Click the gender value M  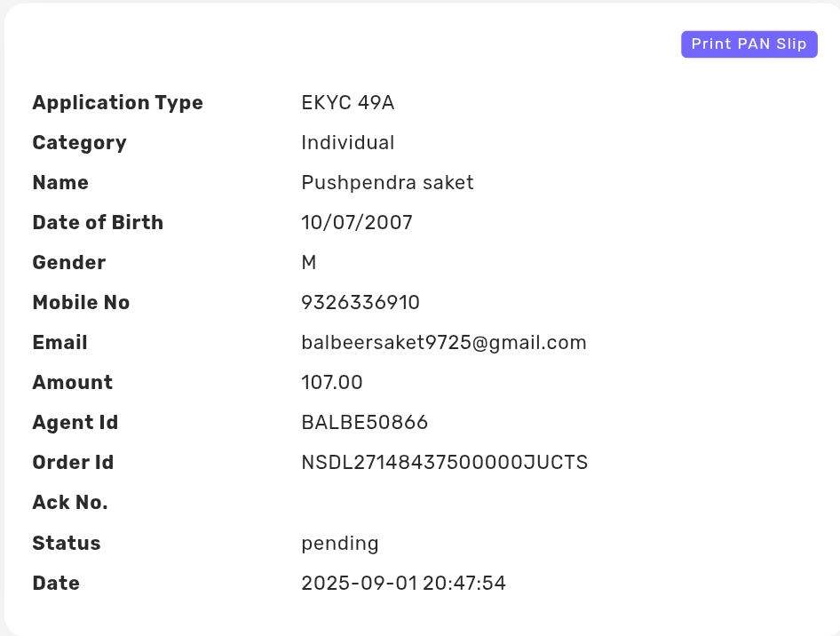(309, 263)
